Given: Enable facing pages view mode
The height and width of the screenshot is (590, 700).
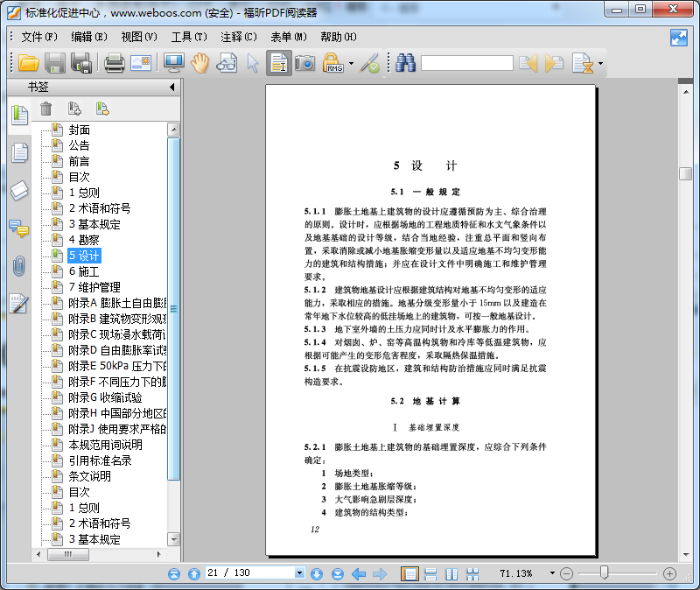Looking at the screenshot, I should tap(451, 574).
